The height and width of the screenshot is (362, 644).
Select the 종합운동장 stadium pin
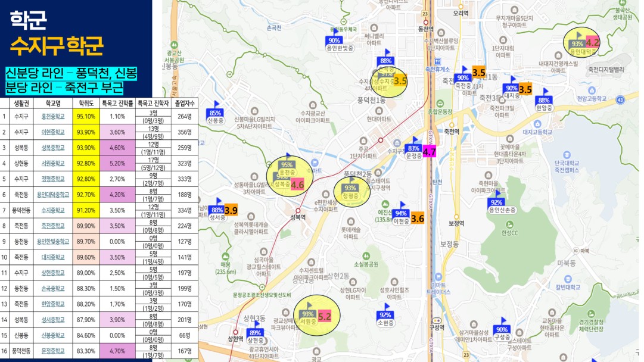tap(440, 103)
